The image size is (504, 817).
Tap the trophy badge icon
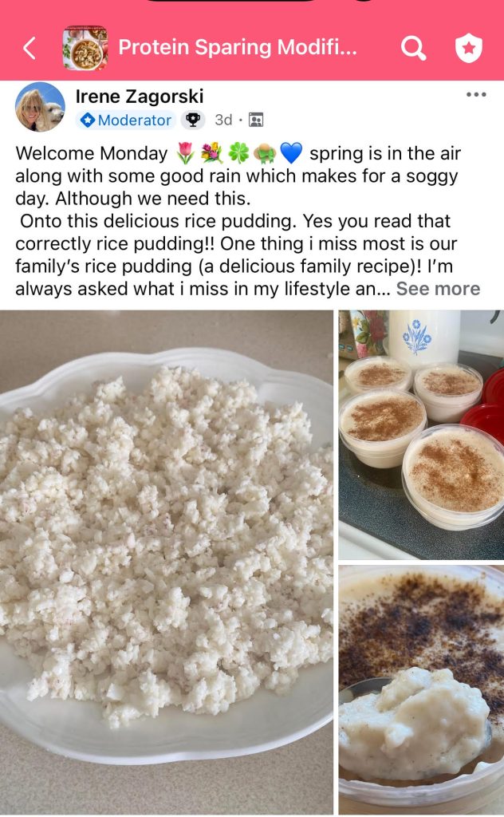click(x=193, y=120)
